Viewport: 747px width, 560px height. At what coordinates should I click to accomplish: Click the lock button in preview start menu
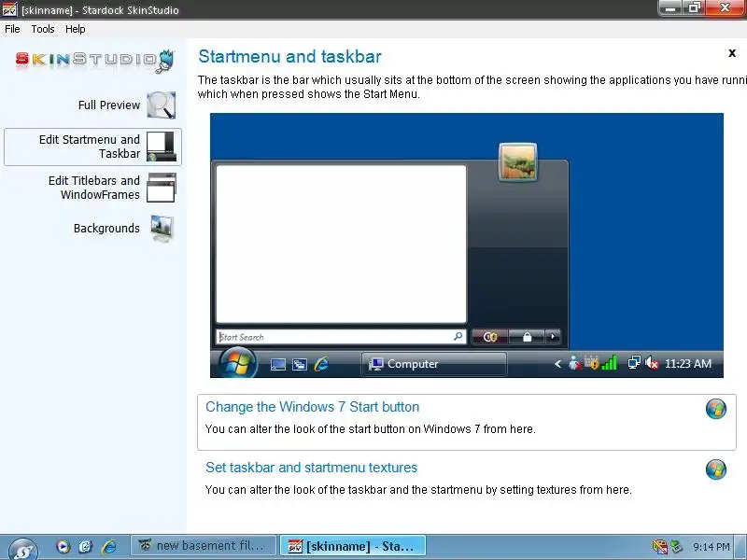coord(527,337)
